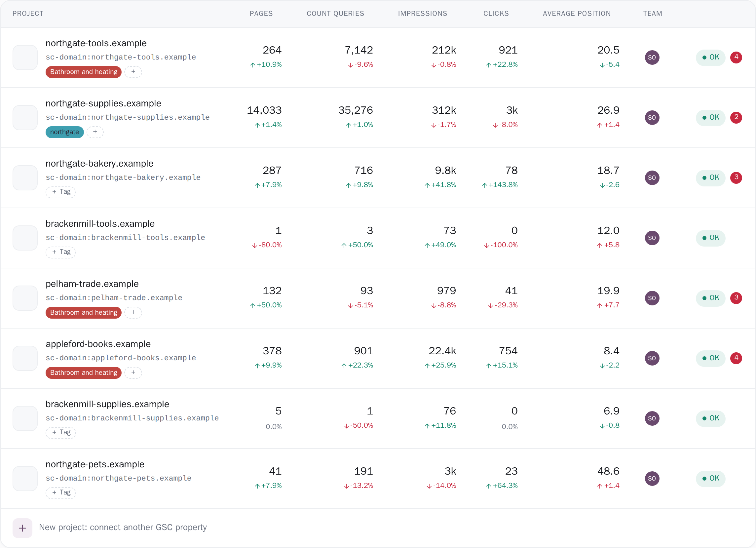Click the OK status badge for northgate-bakery.example

click(711, 178)
